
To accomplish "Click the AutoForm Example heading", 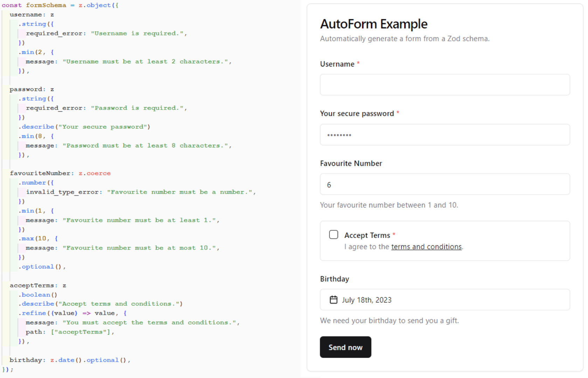I will pos(374,24).
